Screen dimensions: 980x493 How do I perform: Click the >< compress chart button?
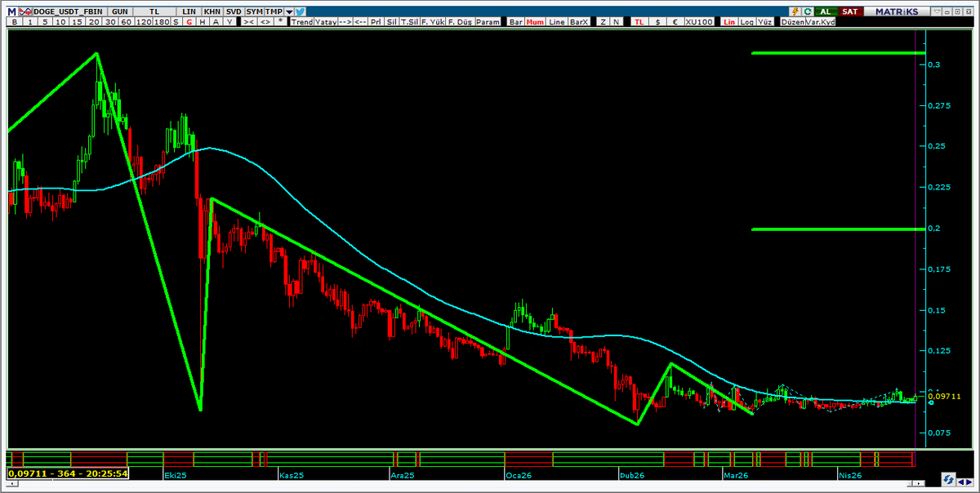[x=248, y=22]
